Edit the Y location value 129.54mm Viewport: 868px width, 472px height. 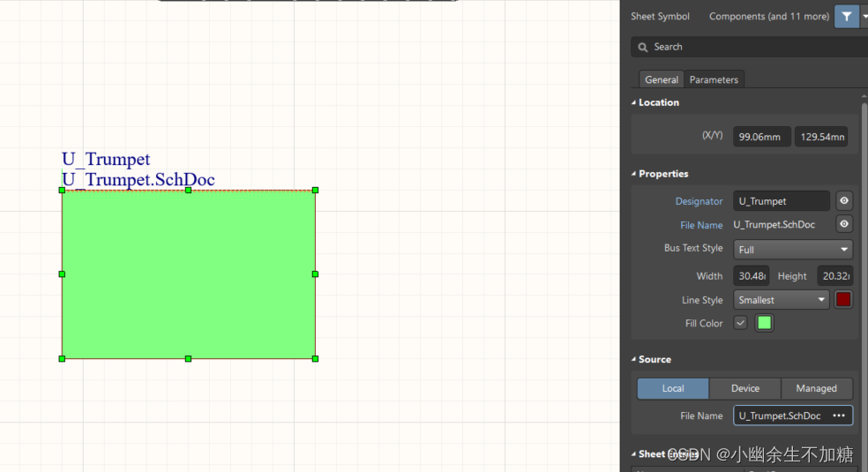(821, 137)
